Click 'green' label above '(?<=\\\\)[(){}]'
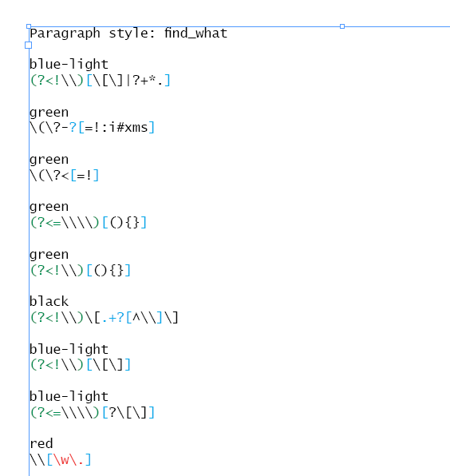Image resolution: width=450 pixels, height=476 pixels. pyautogui.click(x=49, y=207)
